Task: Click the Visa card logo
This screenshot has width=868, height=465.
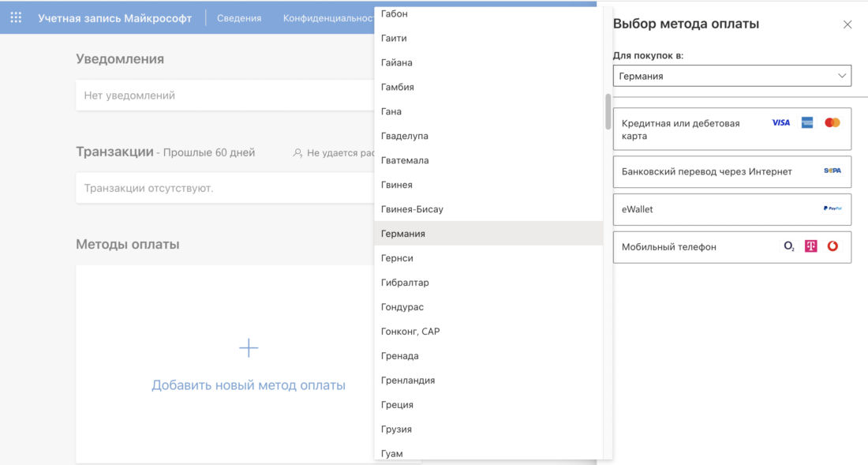Action: point(780,123)
